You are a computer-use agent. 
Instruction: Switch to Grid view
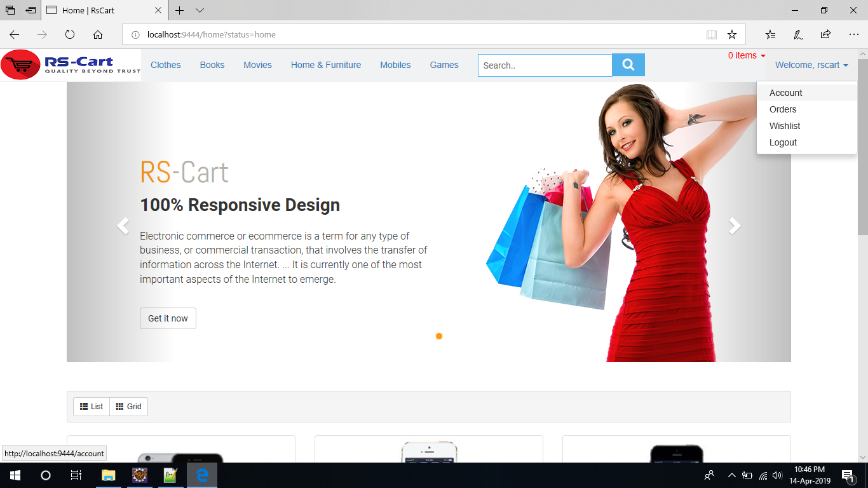[x=128, y=407]
